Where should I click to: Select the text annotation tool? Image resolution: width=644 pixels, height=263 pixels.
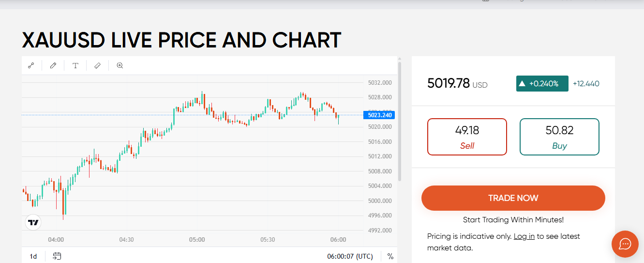point(75,65)
